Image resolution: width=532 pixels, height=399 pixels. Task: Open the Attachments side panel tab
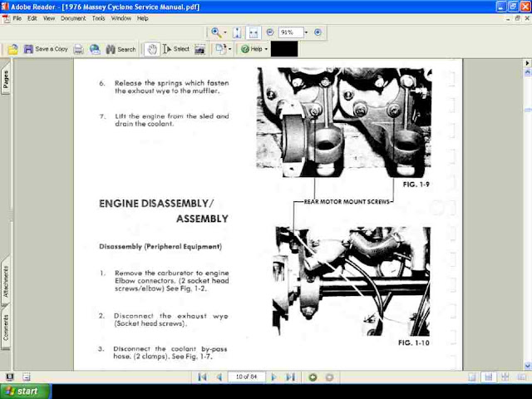(6, 282)
